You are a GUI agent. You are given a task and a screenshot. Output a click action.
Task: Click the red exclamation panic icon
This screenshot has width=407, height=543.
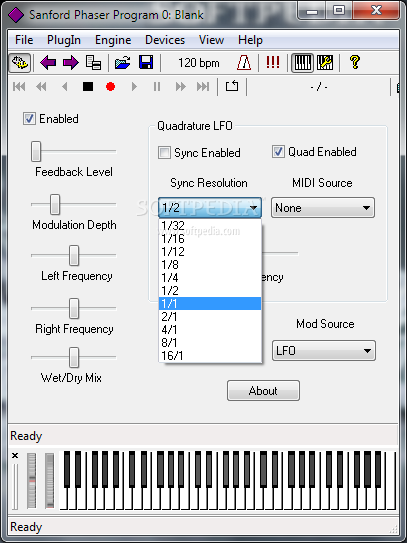click(273, 62)
